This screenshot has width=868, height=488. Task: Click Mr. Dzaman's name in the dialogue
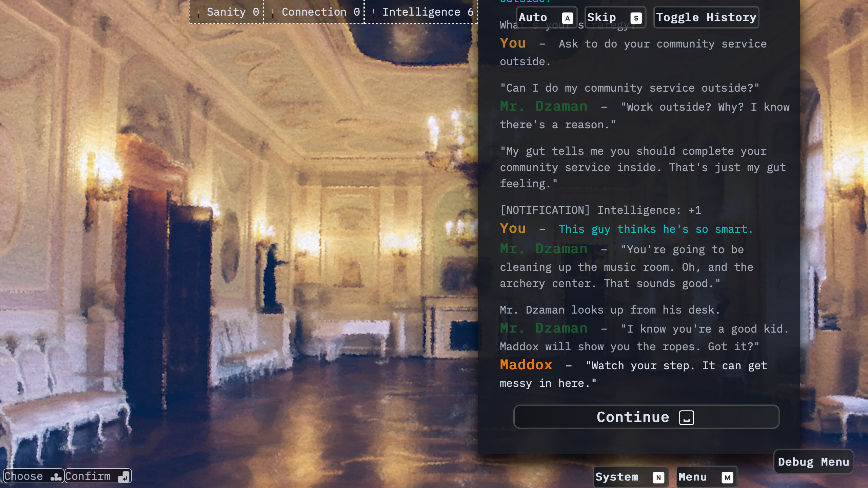[544, 107]
